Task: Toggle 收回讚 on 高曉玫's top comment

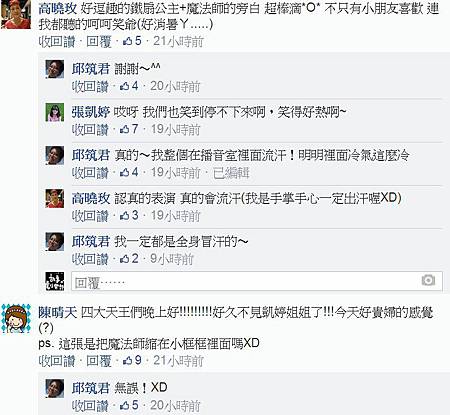Action: [57, 42]
